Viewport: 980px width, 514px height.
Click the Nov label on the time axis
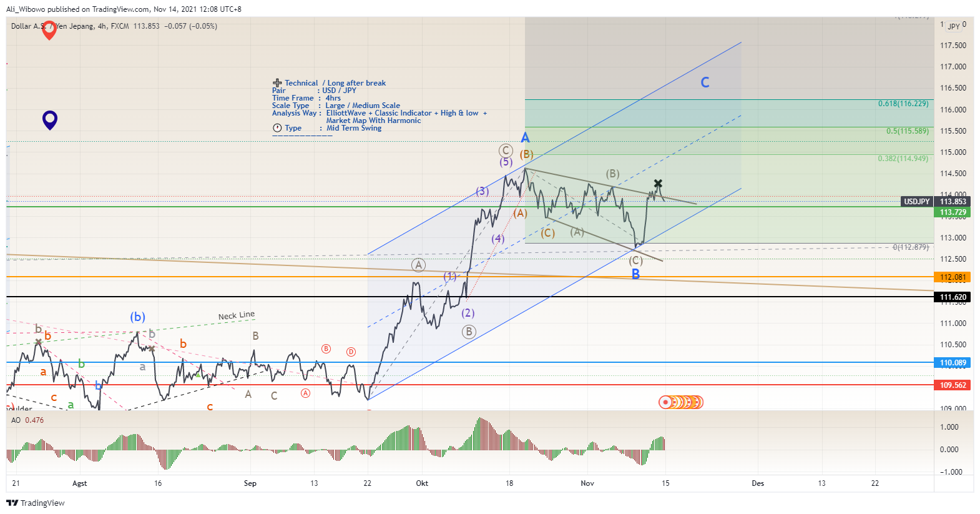click(x=587, y=483)
